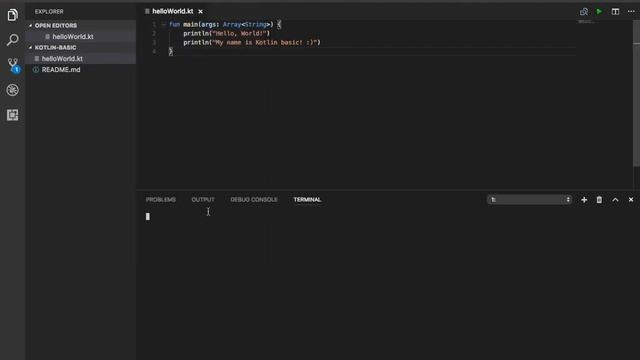The width and height of the screenshot is (640, 360).
Task: Close the helloWorld.kt editor tab
Action: click(x=200, y=11)
